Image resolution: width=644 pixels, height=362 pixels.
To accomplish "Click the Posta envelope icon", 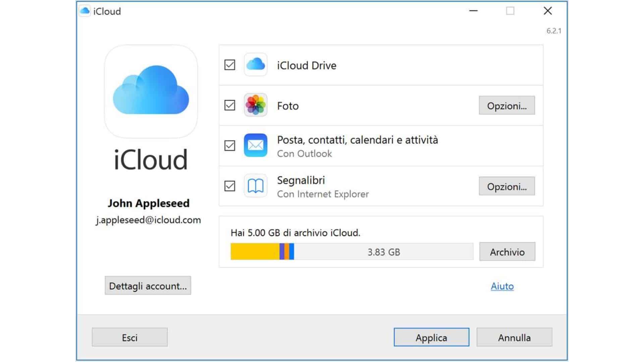I will 256,145.
